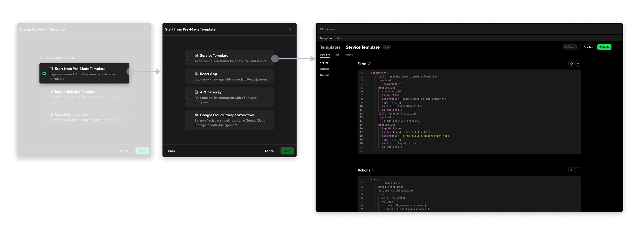Click the 'id: fetch-base' line in Actions
644x243 pixels.
(x=389, y=184)
